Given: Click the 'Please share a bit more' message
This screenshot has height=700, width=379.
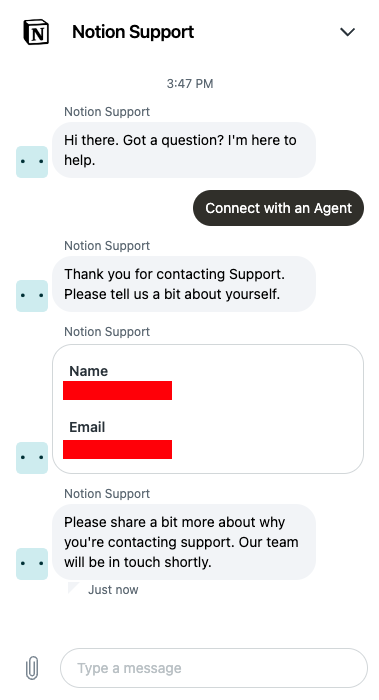Looking at the screenshot, I should coord(184,542).
